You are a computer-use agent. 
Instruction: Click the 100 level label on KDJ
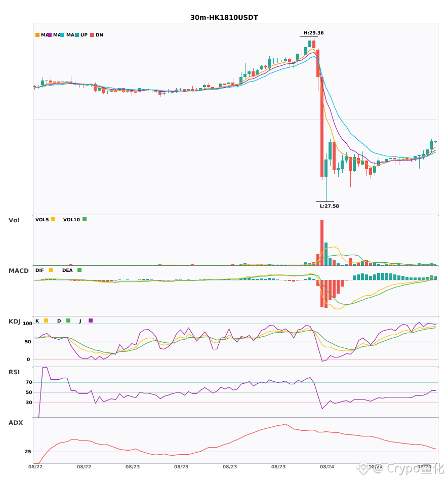[x=28, y=324]
